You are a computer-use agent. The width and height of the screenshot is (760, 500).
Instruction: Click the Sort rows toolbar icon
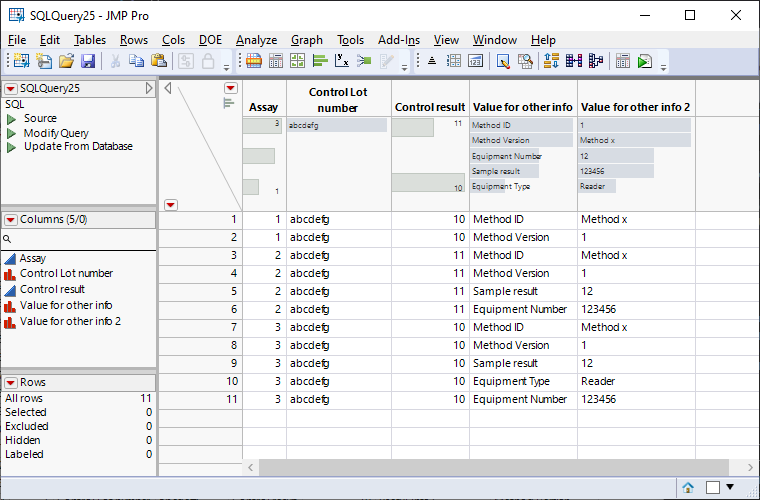click(552, 61)
